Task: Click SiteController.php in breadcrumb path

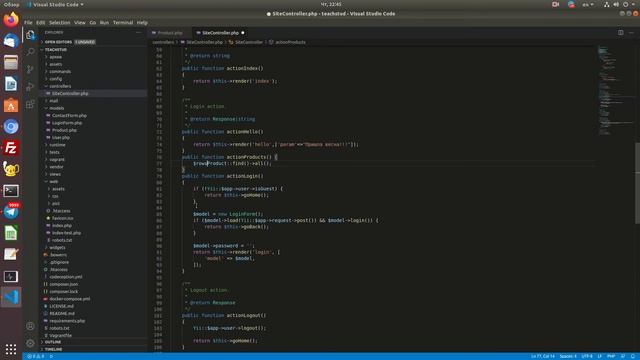Action: coord(204,42)
